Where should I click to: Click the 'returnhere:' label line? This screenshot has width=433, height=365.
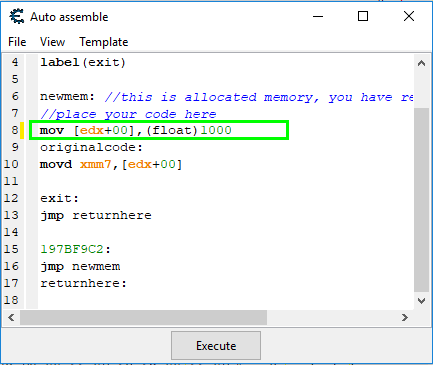(83, 283)
